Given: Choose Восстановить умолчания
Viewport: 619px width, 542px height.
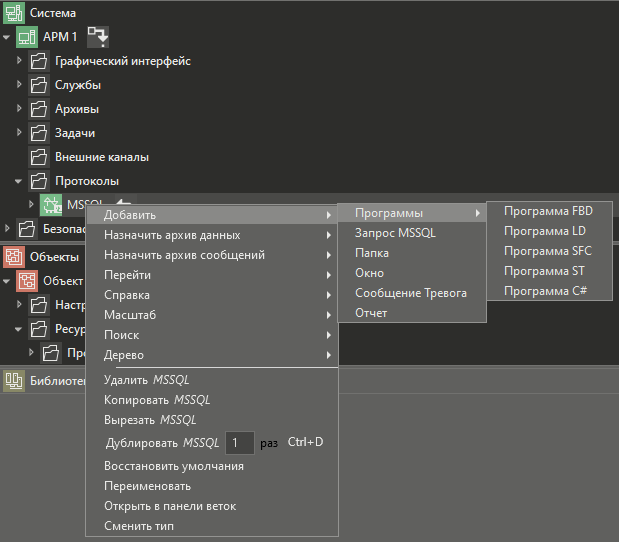Looking at the screenshot, I should point(212,466).
